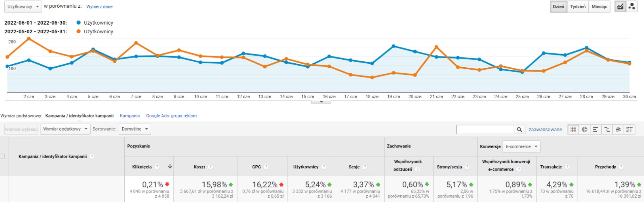Open help for Użytkownicy column
Viewport: 644px width, 202px height.
(324, 167)
